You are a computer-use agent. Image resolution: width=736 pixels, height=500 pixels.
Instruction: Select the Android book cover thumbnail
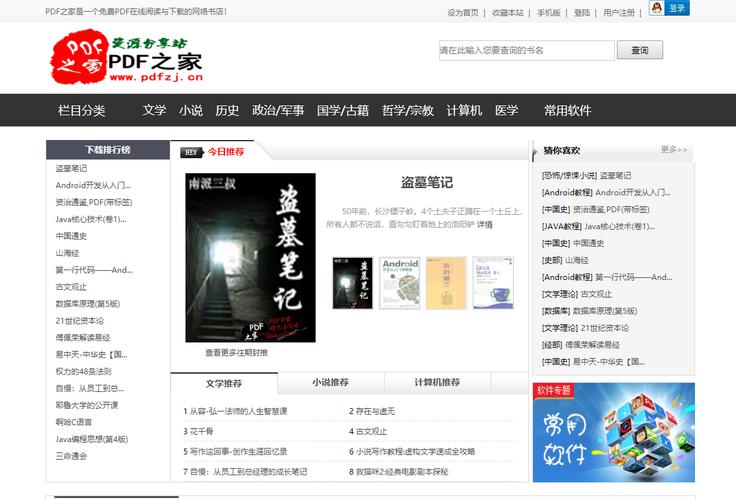point(399,283)
